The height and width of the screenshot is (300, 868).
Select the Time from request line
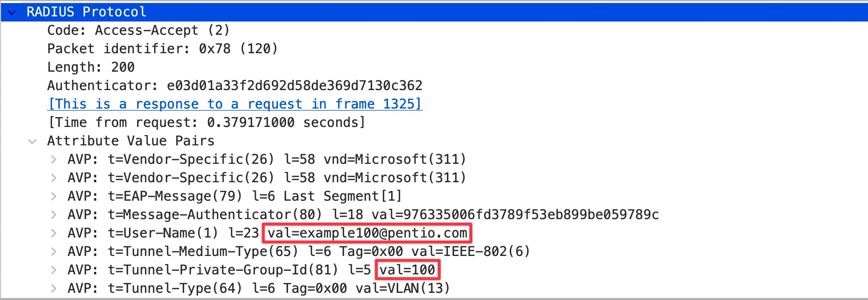[x=206, y=123]
